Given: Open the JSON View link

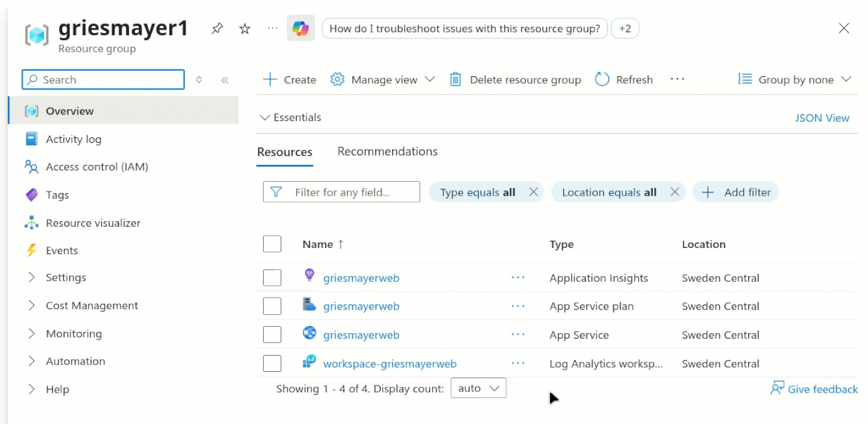Looking at the screenshot, I should pyautogui.click(x=821, y=118).
